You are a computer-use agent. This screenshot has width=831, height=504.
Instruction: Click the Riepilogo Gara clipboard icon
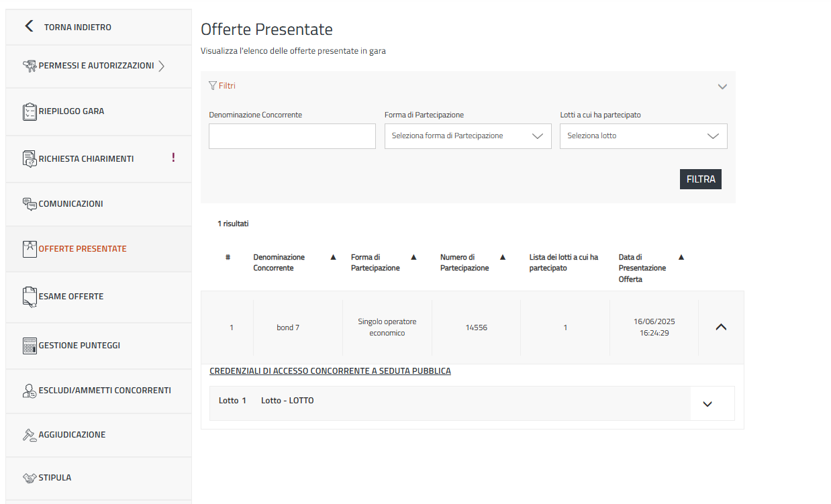[x=30, y=111]
